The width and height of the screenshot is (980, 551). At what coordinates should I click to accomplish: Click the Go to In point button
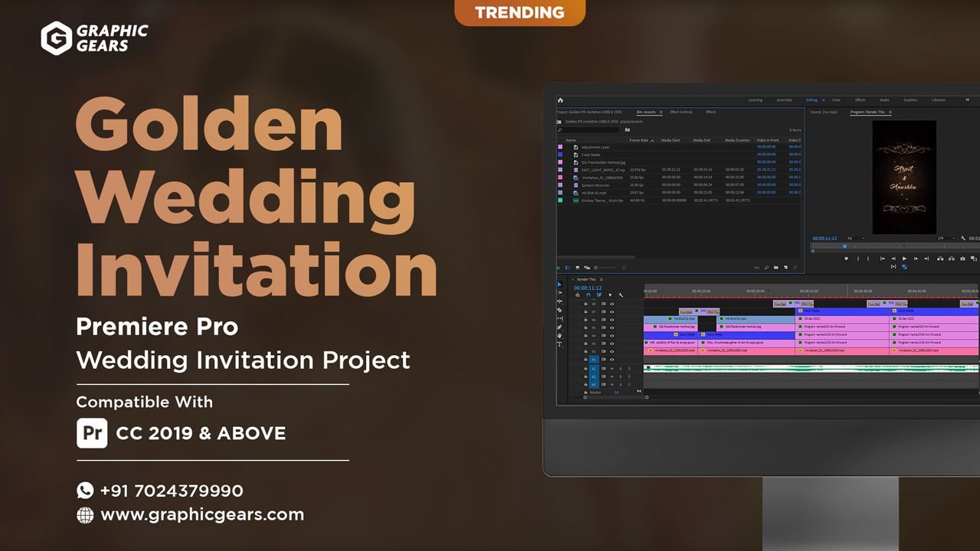883,259
